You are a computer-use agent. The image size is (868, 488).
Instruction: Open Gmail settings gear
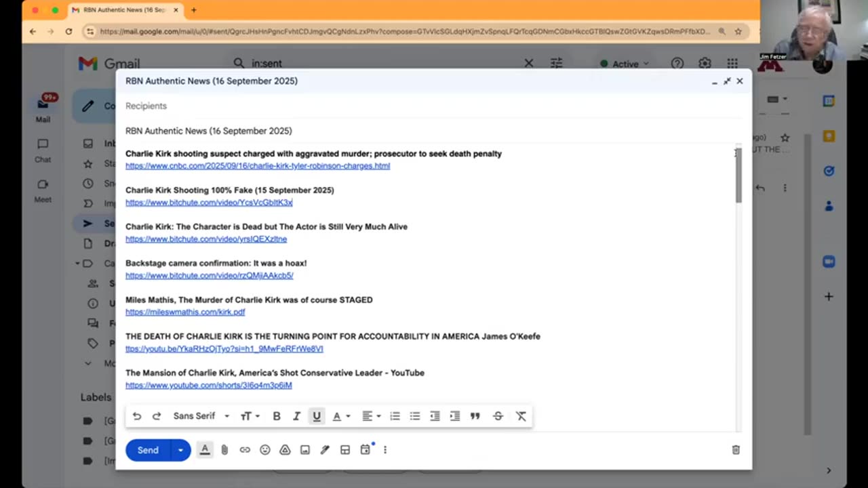pos(705,63)
